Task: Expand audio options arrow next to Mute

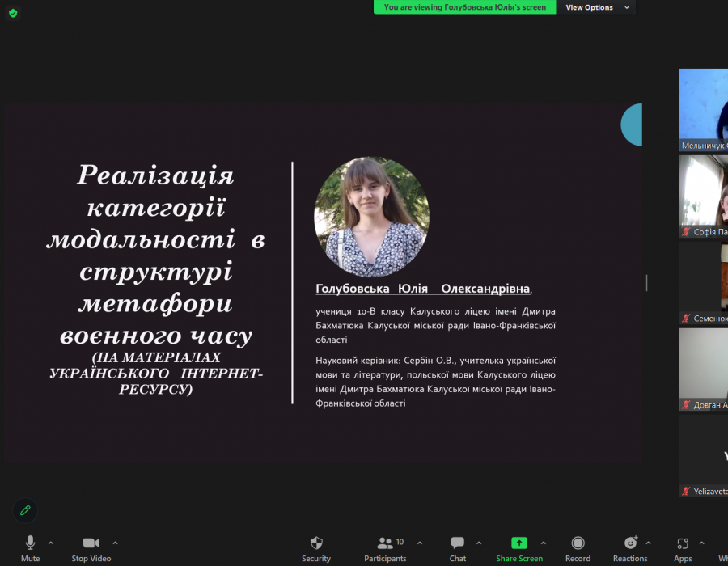Action: tap(51, 543)
